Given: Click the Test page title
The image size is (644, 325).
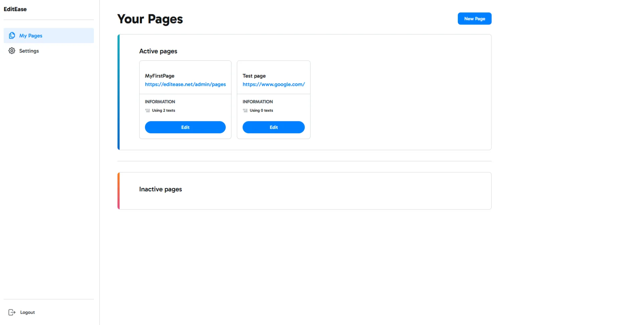Looking at the screenshot, I should point(254,76).
